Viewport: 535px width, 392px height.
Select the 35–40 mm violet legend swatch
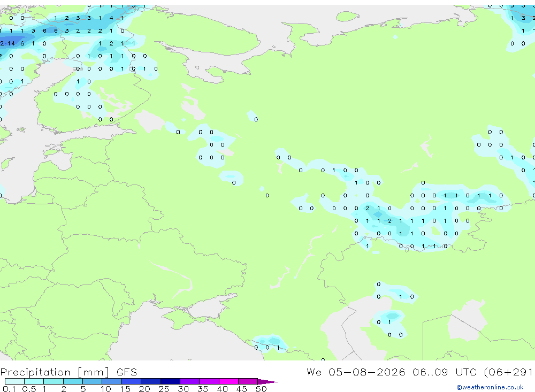click(209, 381)
